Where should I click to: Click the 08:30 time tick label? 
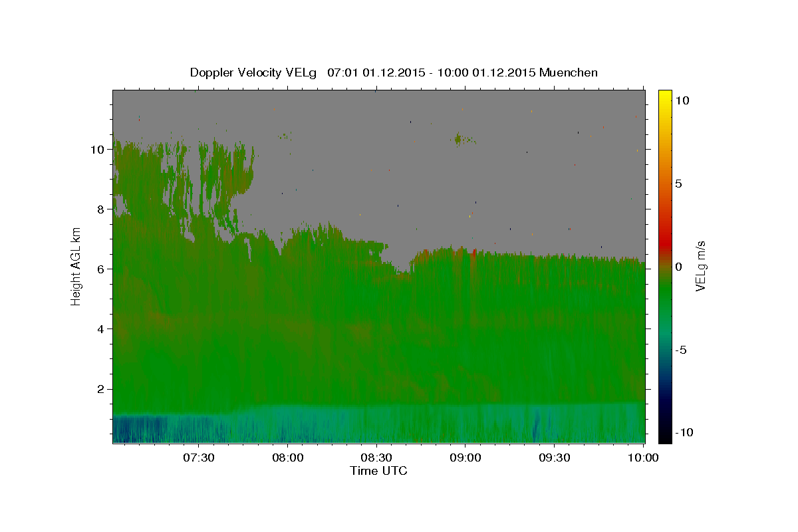click(x=376, y=458)
